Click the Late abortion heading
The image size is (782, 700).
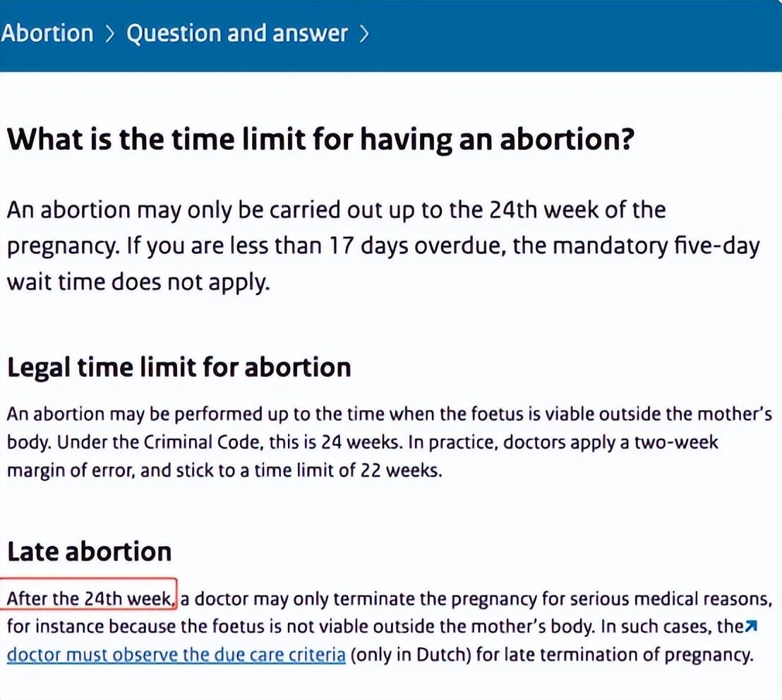(89, 551)
